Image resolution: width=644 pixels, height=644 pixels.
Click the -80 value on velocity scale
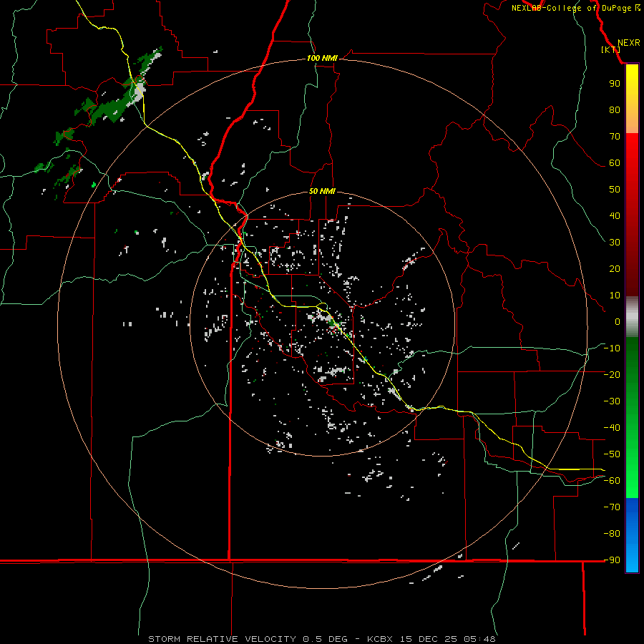(x=612, y=534)
